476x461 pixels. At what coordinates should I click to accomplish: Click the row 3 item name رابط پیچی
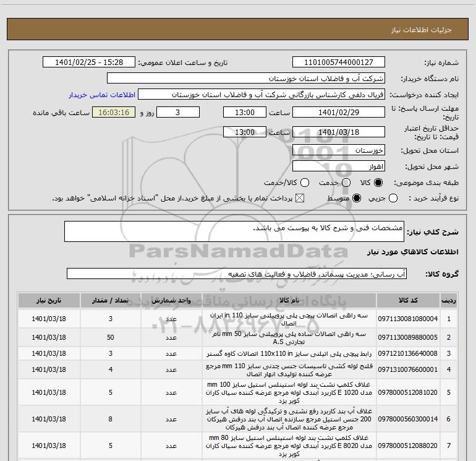(x=289, y=354)
